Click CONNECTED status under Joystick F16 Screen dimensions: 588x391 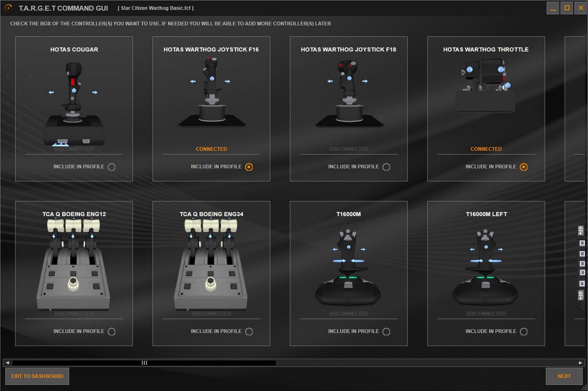211,149
